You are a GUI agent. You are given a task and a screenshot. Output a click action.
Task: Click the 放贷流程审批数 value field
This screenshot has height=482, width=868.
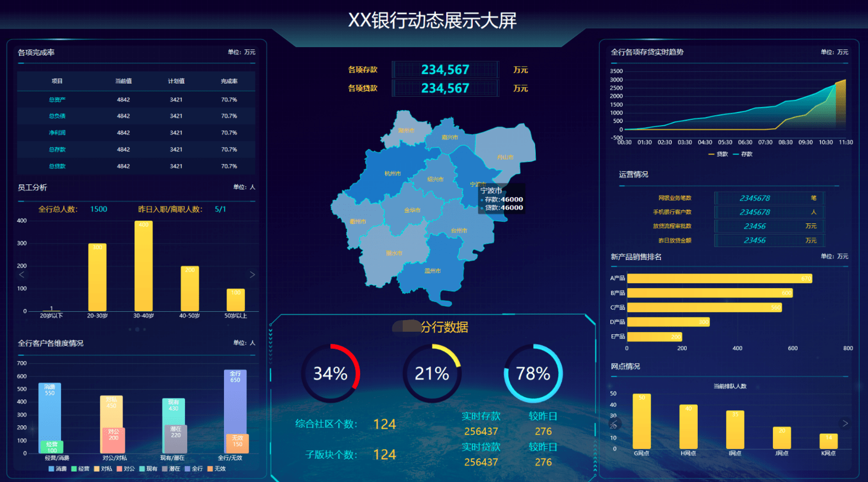pos(770,226)
